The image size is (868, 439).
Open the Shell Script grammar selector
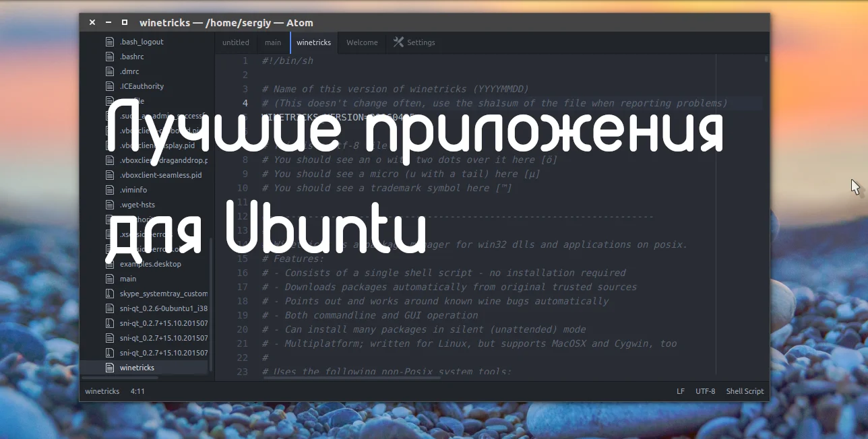(745, 391)
